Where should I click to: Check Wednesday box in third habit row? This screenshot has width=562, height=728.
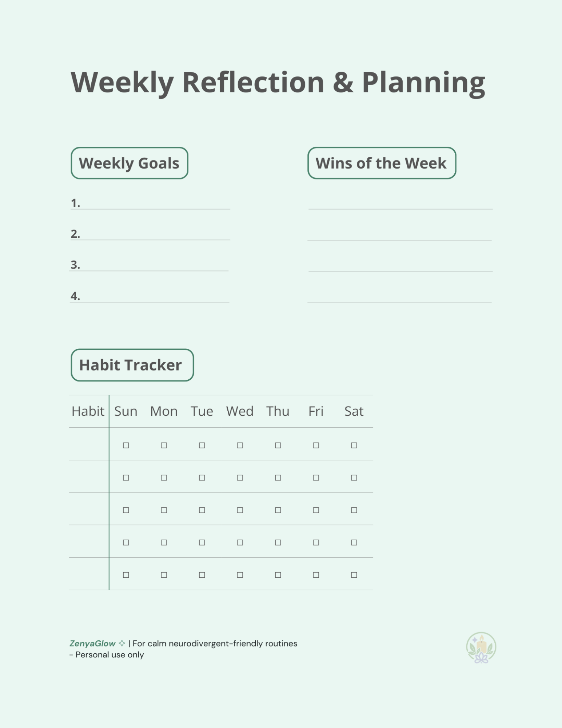[x=240, y=510]
